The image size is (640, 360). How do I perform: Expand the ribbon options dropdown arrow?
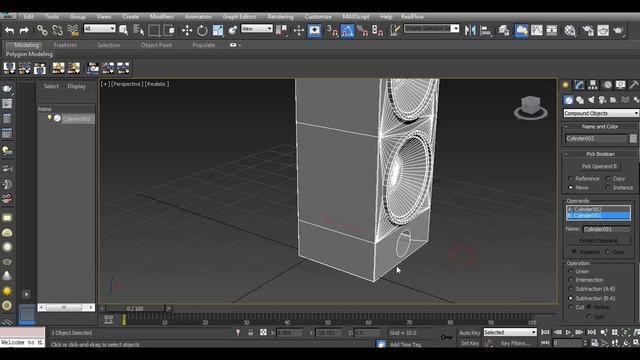point(240,45)
